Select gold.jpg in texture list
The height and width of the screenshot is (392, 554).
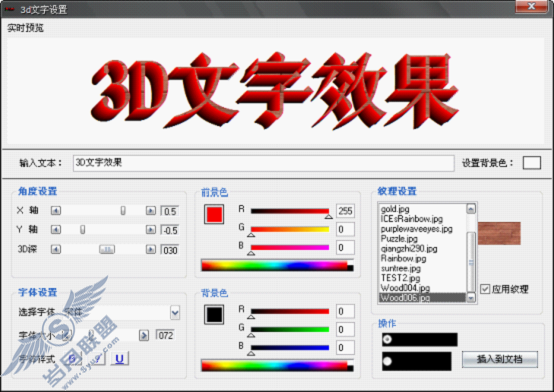423,209
